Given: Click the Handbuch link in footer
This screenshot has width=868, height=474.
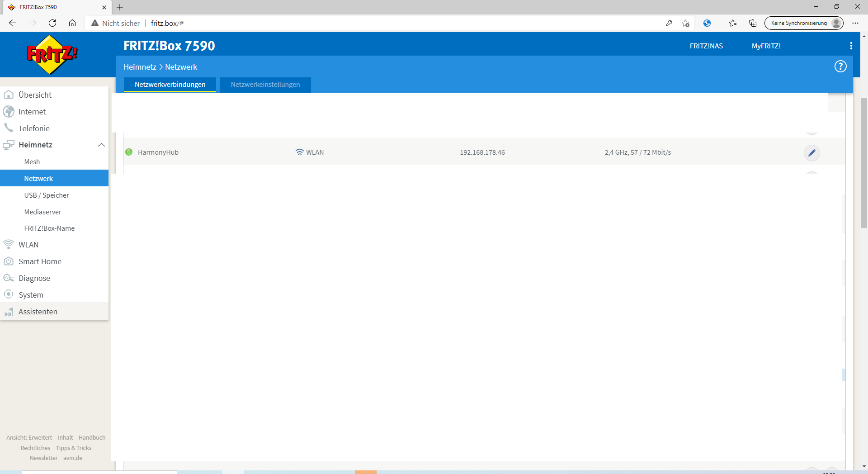Looking at the screenshot, I should coord(92,437).
